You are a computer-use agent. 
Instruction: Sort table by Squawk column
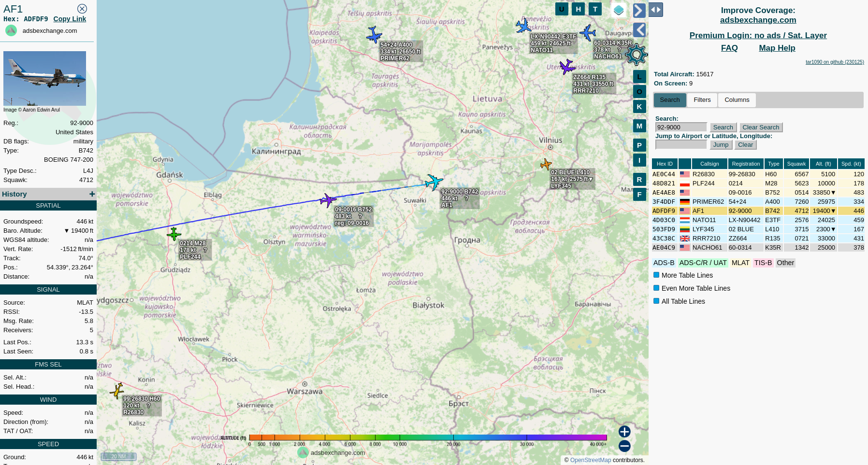(x=796, y=164)
